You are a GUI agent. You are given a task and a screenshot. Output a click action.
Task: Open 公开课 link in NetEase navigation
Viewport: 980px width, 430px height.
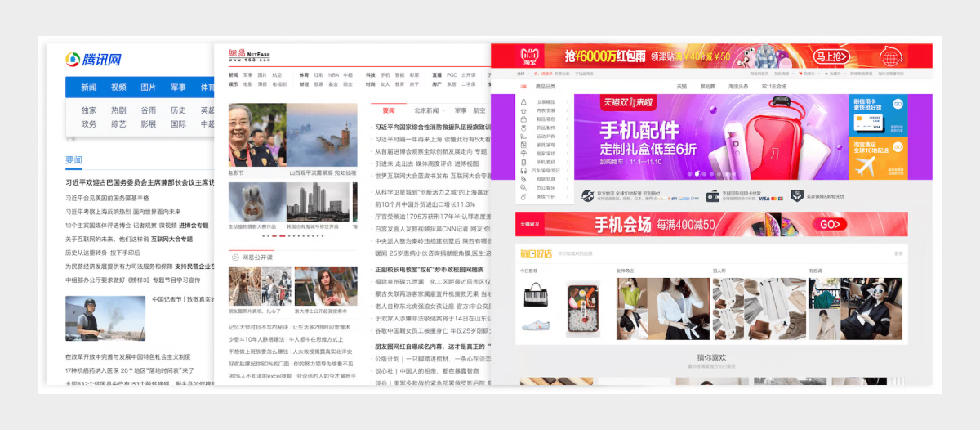pos(469,75)
